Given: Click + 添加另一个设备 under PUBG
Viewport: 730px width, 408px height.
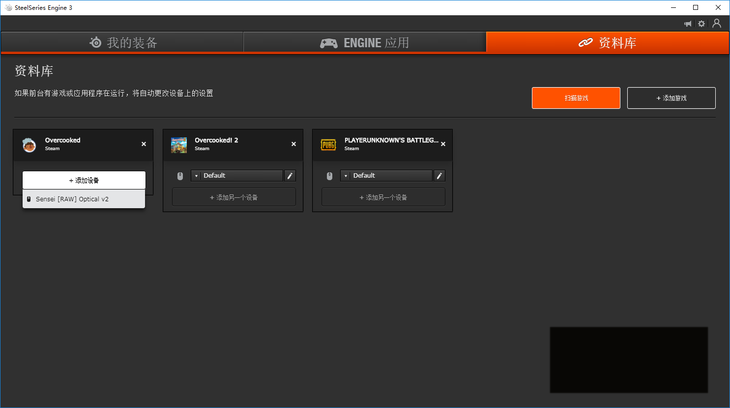Looking at the screenshot, I should (x=383, y=197).
